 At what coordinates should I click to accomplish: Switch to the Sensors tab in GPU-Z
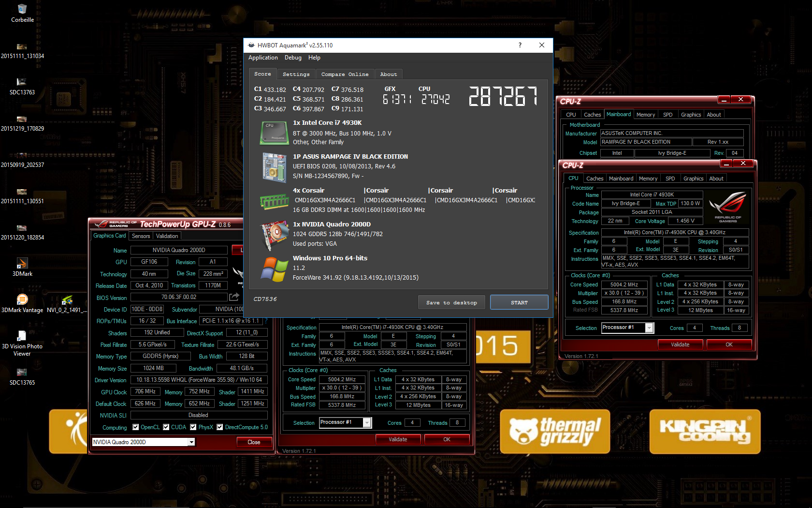tap(141, 236)
